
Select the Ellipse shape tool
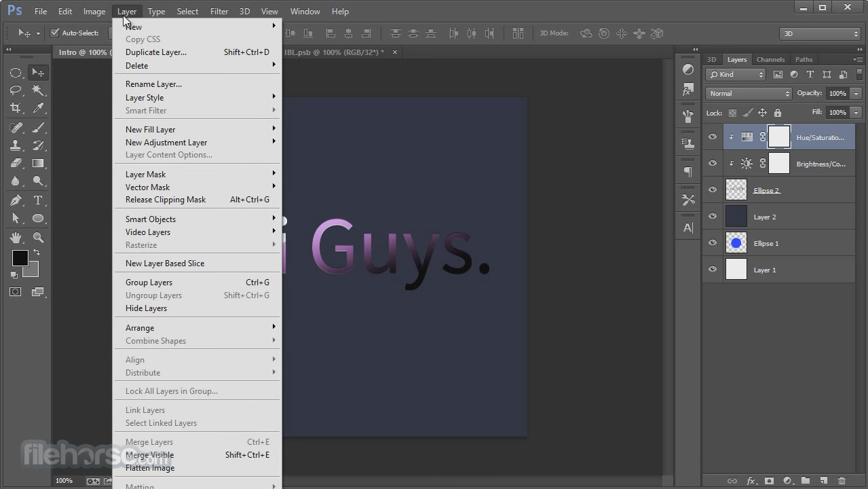tap(39, 218)
